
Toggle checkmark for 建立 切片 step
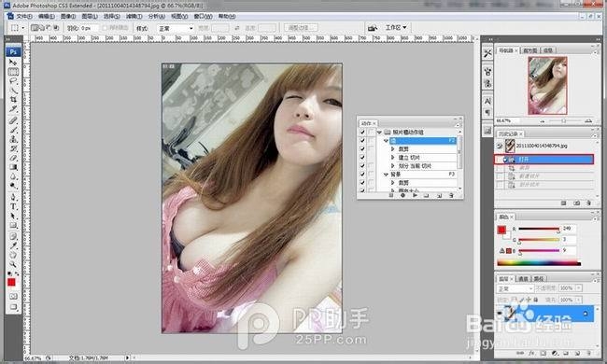tap(362, 158)
